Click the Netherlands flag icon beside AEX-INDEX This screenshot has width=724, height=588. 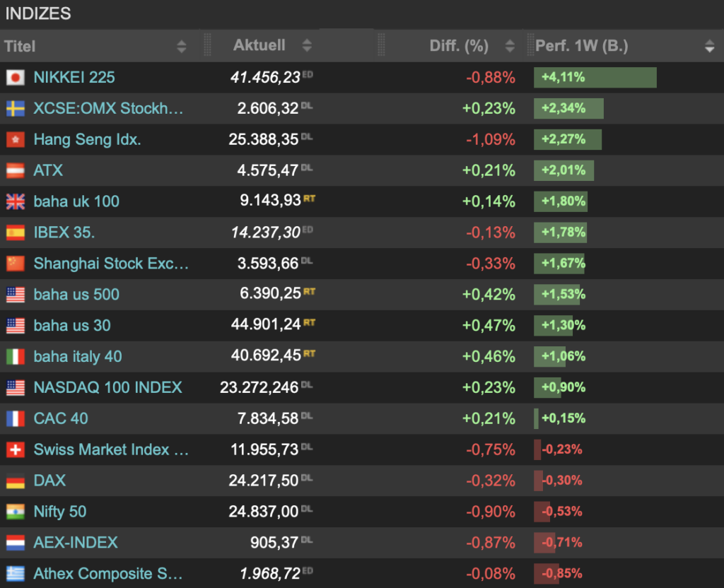coord(16,543)
